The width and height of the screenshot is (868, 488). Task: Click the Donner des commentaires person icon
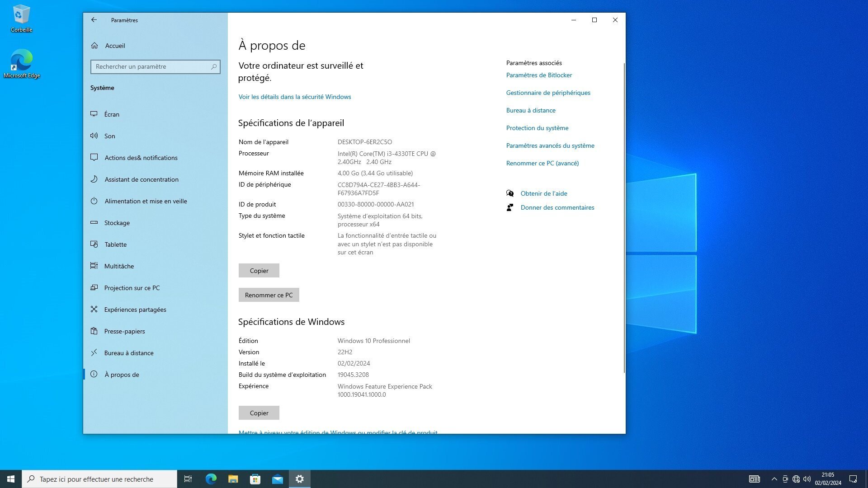tap(510, 207)
